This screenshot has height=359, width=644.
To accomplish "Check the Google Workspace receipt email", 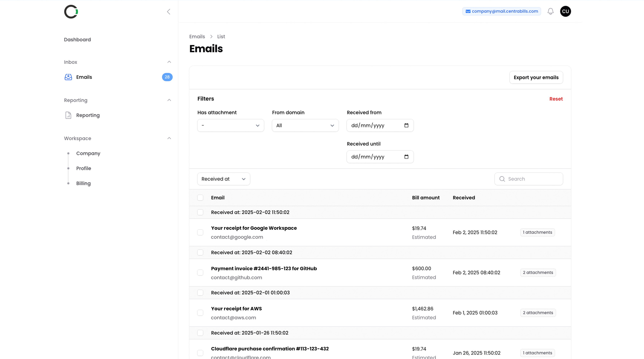I will tap(200, 232).
